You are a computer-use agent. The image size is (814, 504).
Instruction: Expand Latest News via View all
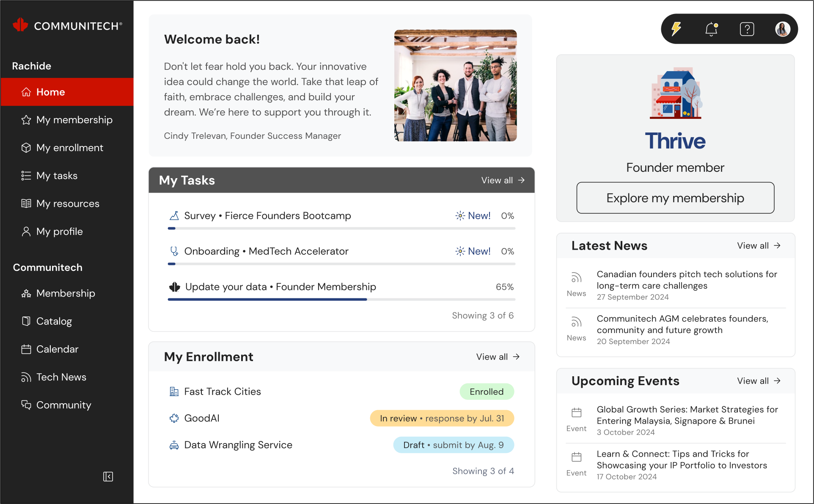coord(759,246)
